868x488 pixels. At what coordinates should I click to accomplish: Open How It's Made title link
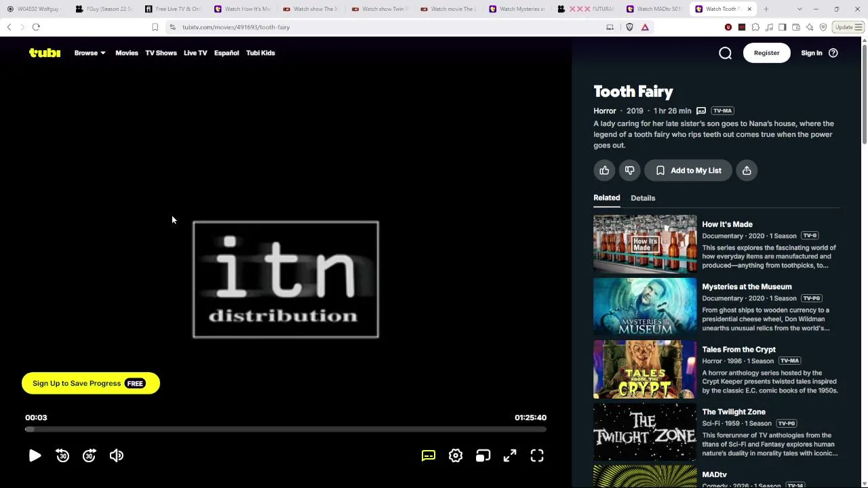click(x=727, y=224)
